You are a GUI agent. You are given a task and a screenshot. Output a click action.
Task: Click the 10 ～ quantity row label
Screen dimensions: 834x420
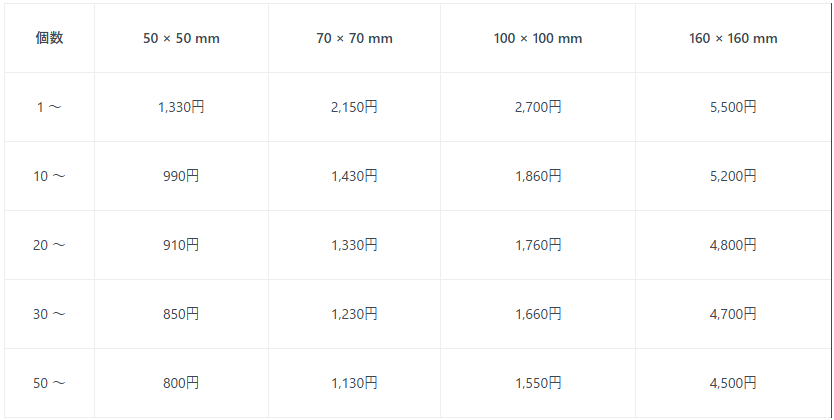pyautogui.click(x=49, y=176)
